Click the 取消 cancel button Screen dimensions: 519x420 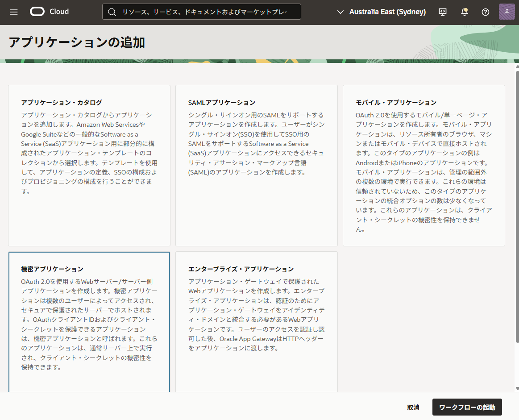[413, 407]
